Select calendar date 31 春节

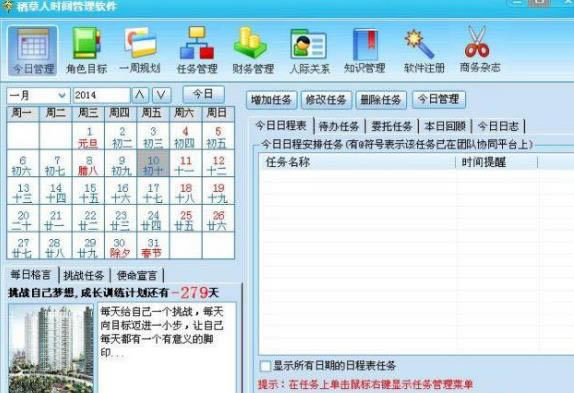[x=153, y=247]
